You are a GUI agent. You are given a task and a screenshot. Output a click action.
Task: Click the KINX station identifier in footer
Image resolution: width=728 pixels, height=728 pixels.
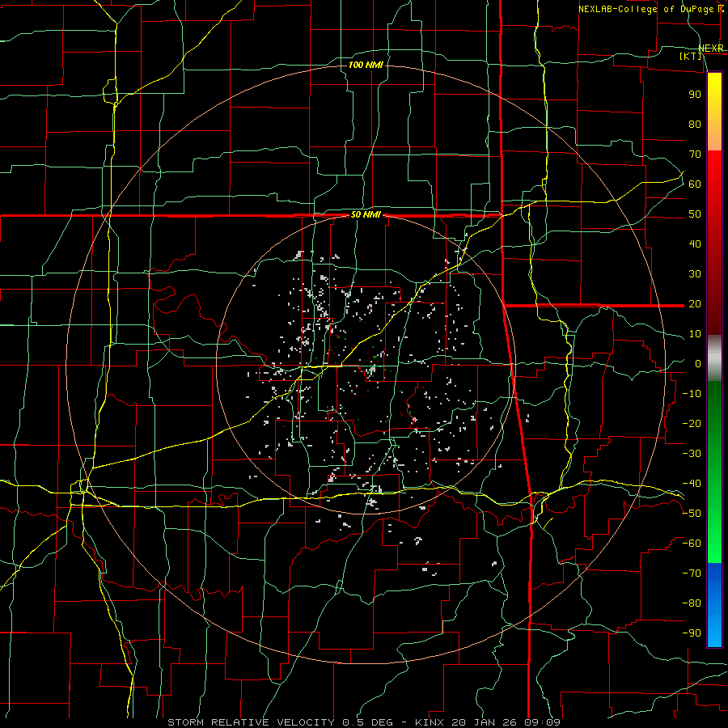click(x=430, y=722)
